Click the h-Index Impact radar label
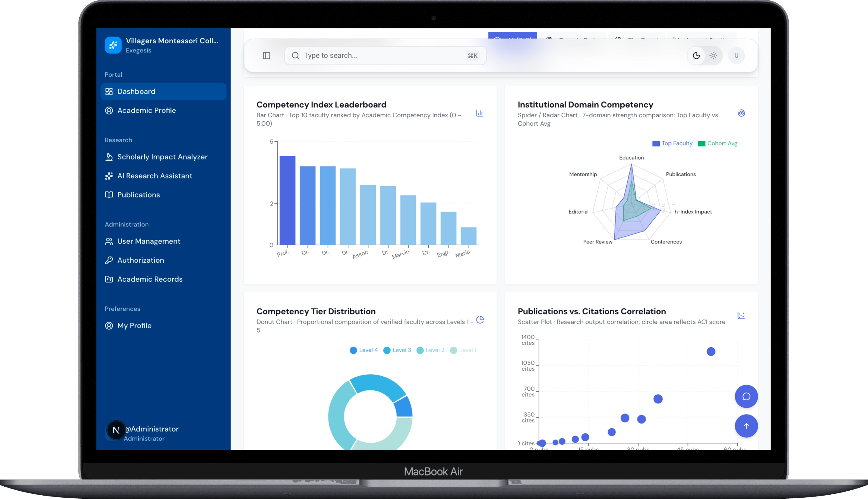Viewport: 868px width, 499px height. 693,212
